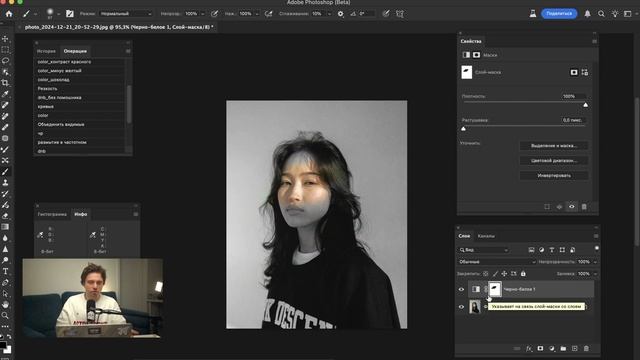The height and width of the screenshot is (360, 640).
Task: Select the Lasso tool
Action: point(5,61)
